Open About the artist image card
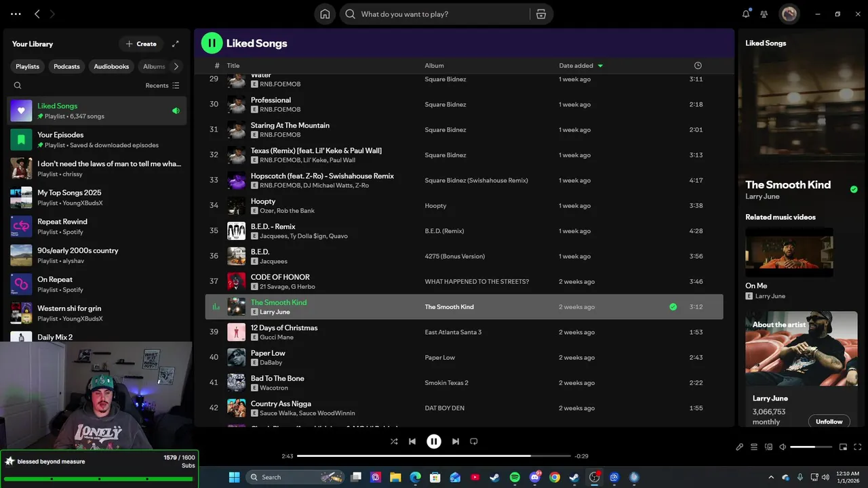The height and width of the screenshot is (488, 868). (801, 348)
